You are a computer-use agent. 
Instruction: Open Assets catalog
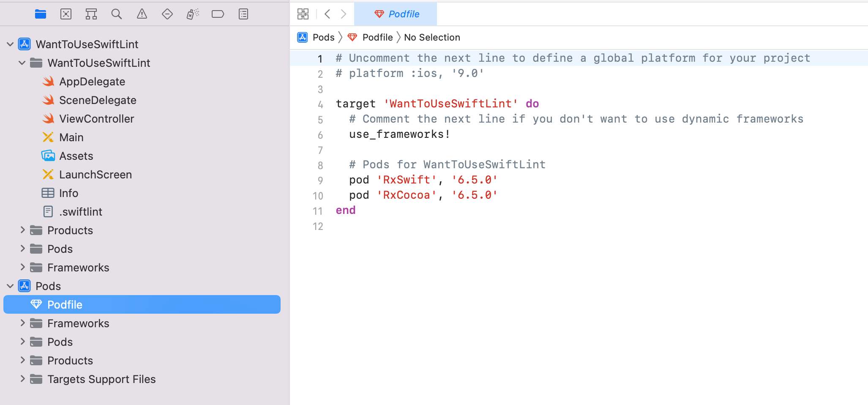click(x=76, y=156)
